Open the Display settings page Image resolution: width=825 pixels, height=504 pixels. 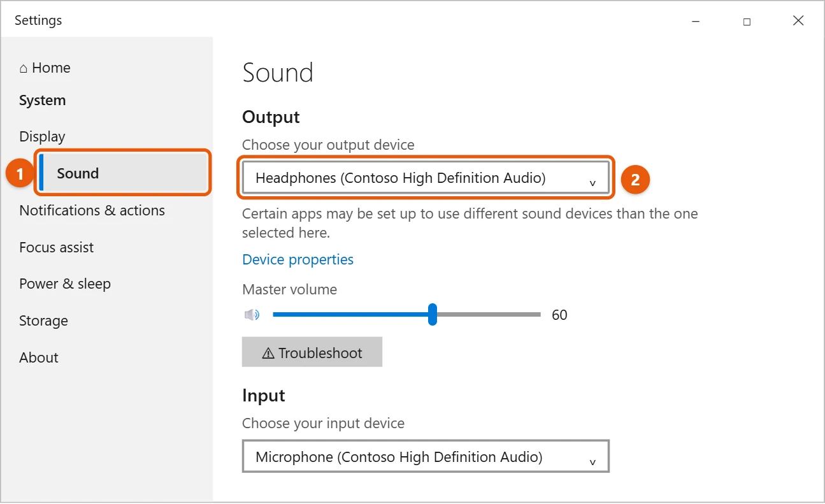[42, 136]
